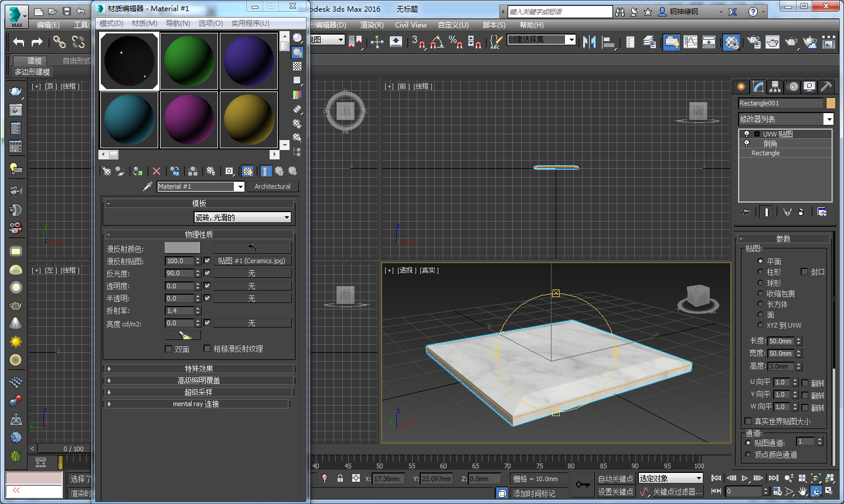Screen dimensions: 844x504
Task: Click Reset Map/Material red X icon
Action: tap(156, 171)
